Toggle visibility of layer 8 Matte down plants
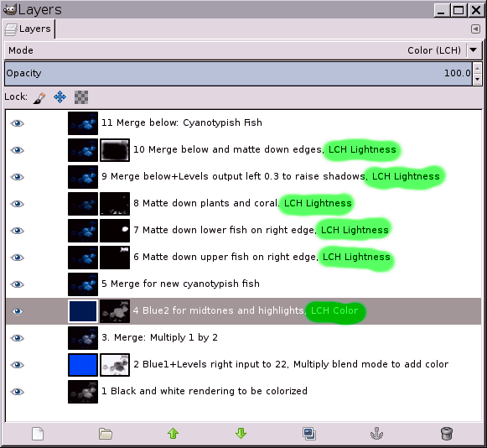 click(18, 204)
